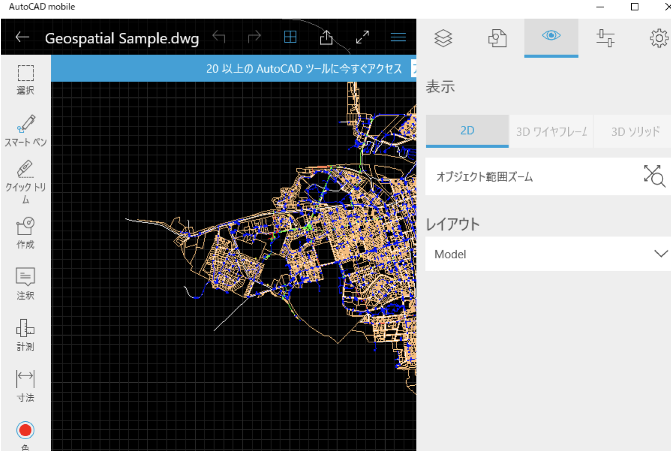Image resolution: width=671 pixels, height=451 pixels.
Task: Click オブジェクト範囲ズーム button
Action: 548,177
